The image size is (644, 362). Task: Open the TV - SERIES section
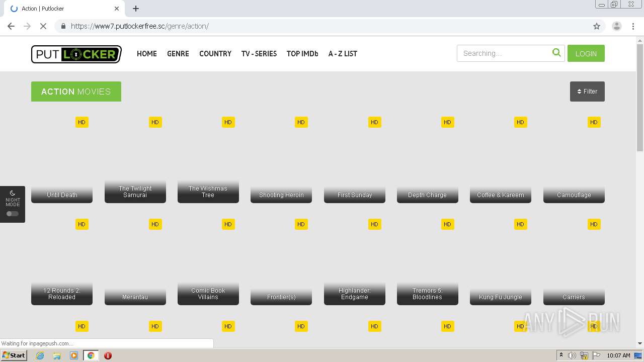click(x=259, y=54)
